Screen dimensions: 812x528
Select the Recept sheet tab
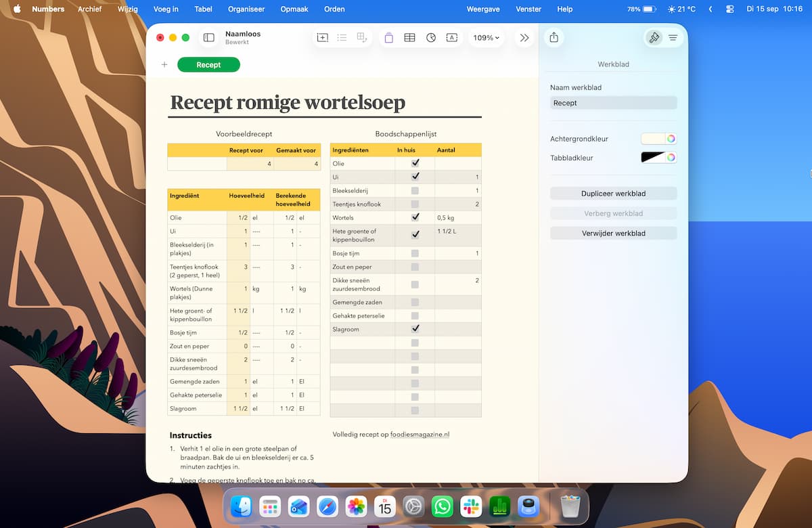208,65
